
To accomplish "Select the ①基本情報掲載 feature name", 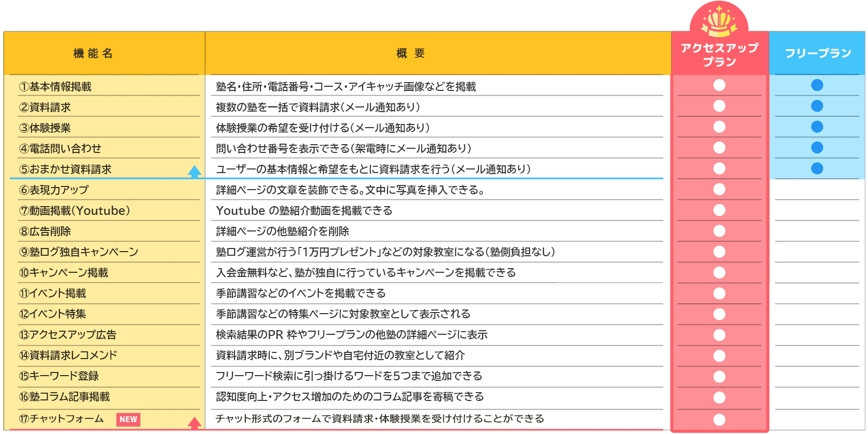I will click(x=55, y=87).
